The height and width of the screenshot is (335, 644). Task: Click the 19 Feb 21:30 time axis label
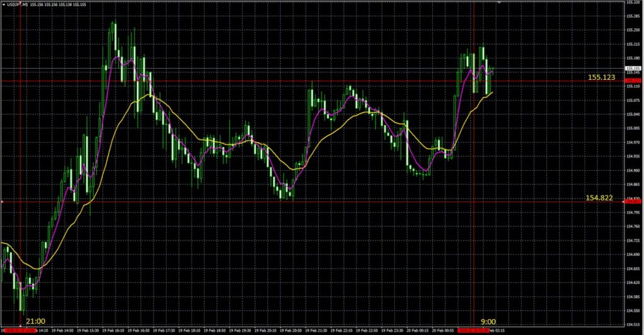pos(317,331)
